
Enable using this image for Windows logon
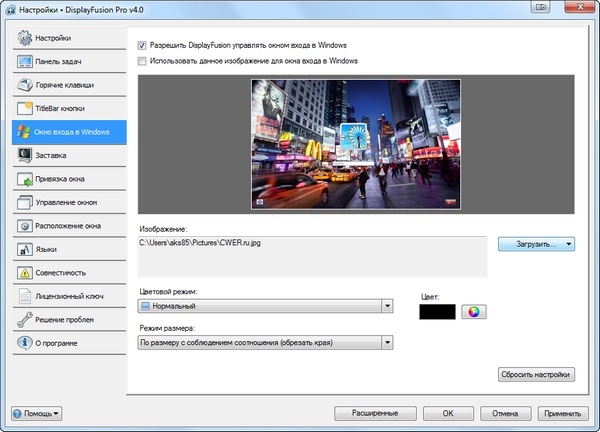pos(142,61)
